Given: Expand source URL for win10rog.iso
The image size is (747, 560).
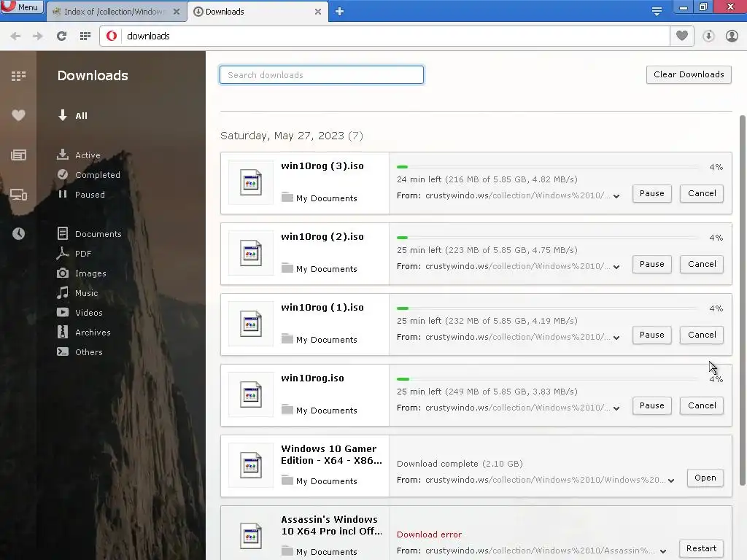Looking at the screenshot, I should pyautogui.click(x=616, y=408).
